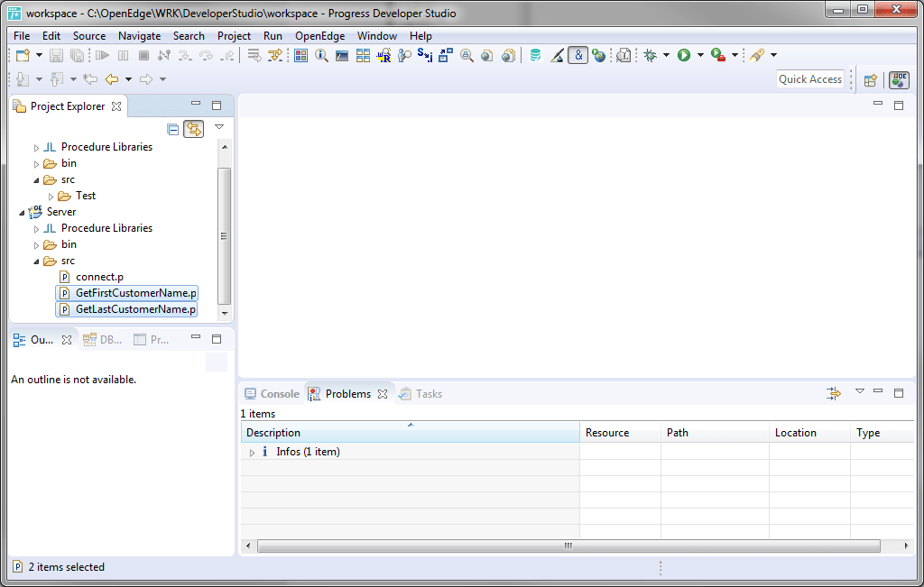Click the Resume debug icon
Screen dimensions: 924x587
tap(103, 55)
